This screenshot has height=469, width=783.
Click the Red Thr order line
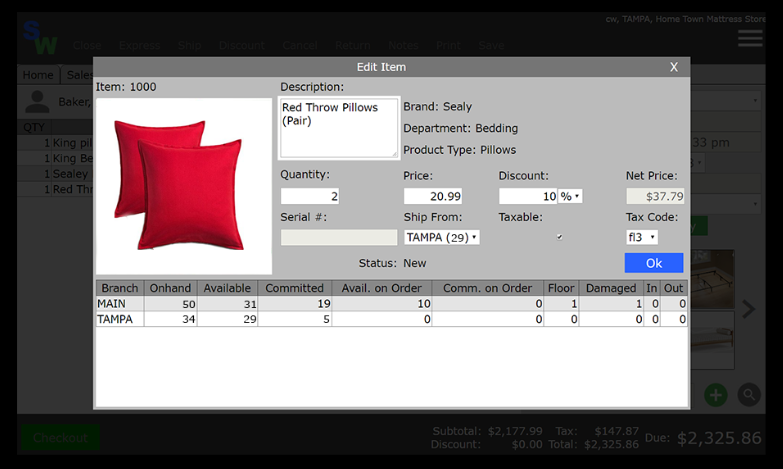(x=55, y=189)
